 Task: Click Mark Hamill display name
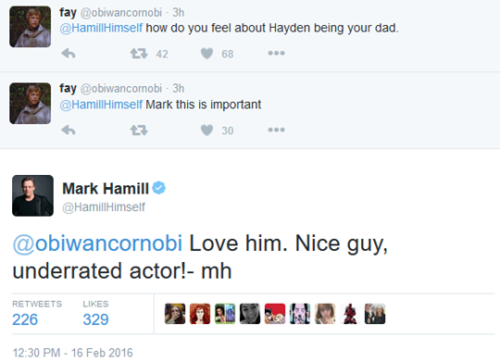click(106, 189)
